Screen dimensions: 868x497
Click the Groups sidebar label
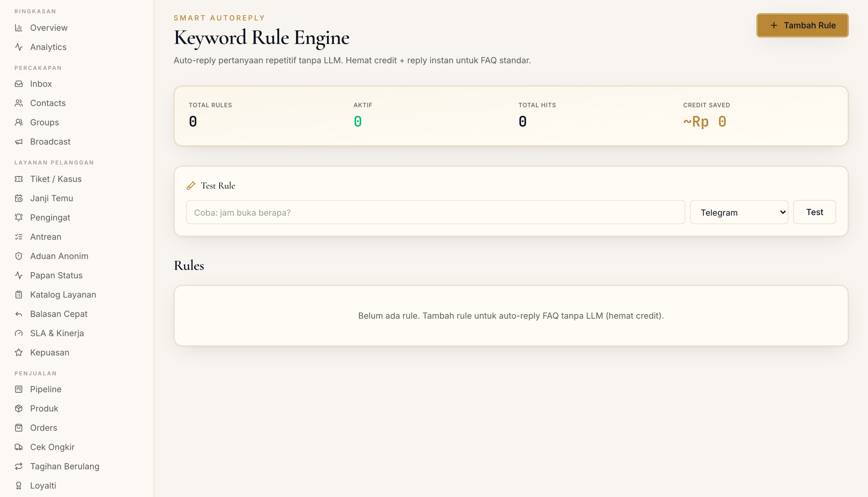44,122
